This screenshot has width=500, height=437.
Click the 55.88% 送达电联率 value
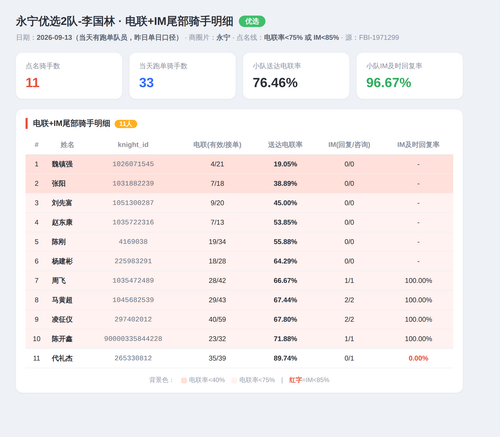pos(285,242)
